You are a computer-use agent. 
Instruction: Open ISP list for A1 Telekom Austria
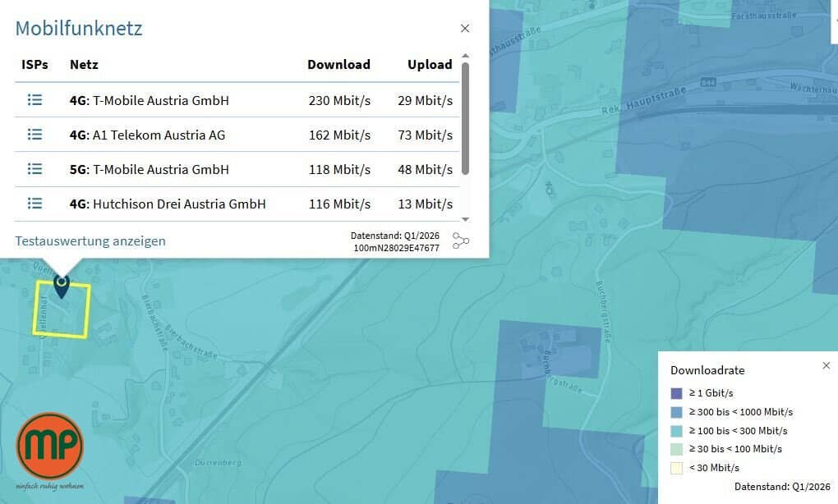click(35, 135)
